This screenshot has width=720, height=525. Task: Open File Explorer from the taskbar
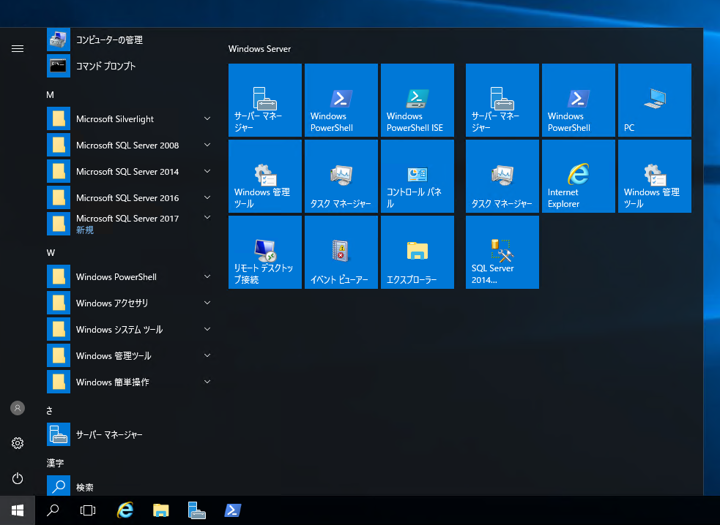161,510
